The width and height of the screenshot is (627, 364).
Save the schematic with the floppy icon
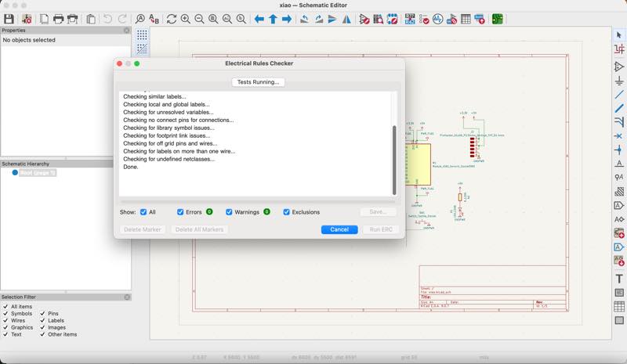click(9, 19)
